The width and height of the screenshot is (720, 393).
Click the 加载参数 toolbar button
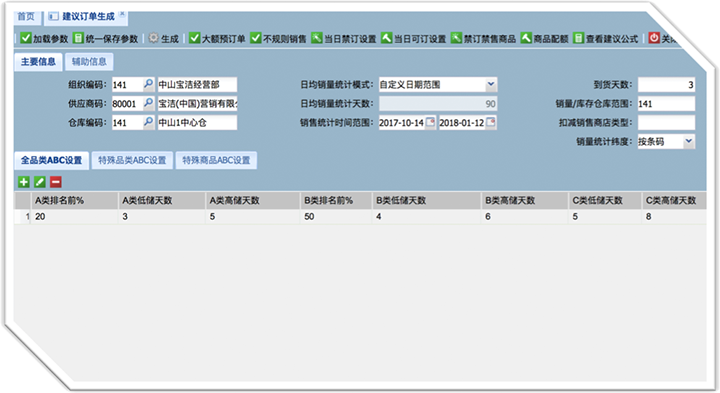tap(44, 39)
